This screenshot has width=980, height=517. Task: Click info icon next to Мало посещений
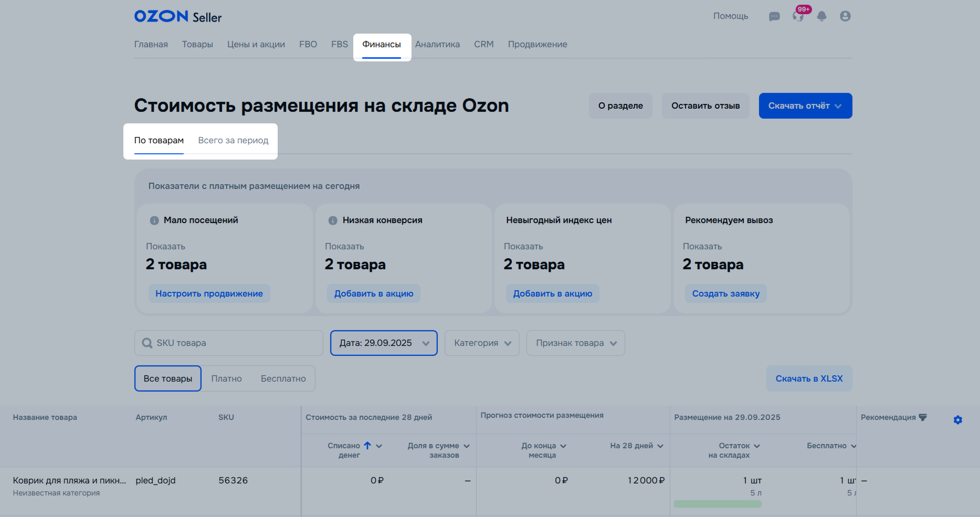[154, 220]
